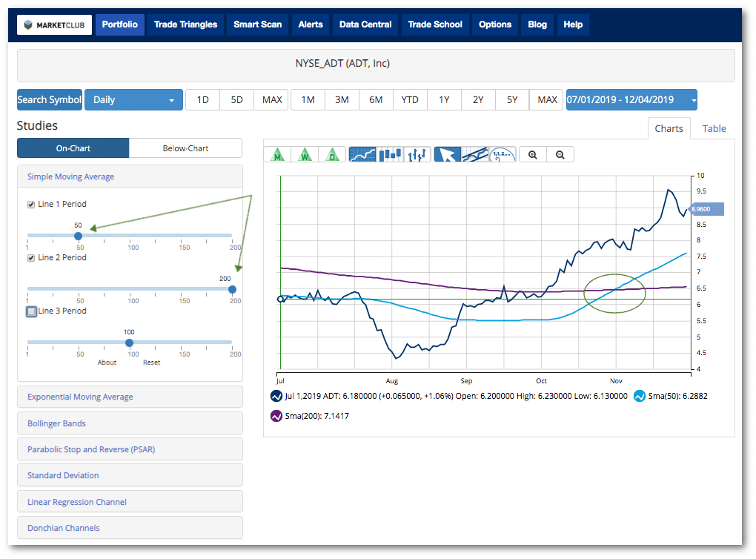Expand Linear Regression Channel study

(130, 502)
